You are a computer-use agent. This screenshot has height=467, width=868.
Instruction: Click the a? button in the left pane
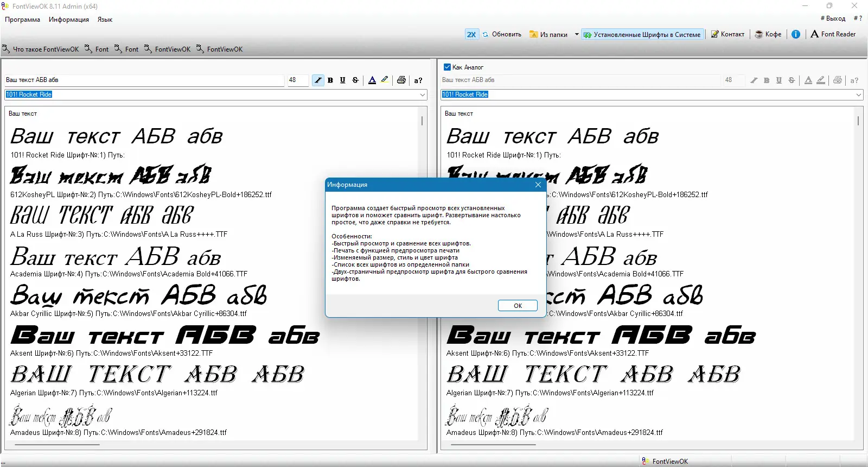(x=418, y=80)
